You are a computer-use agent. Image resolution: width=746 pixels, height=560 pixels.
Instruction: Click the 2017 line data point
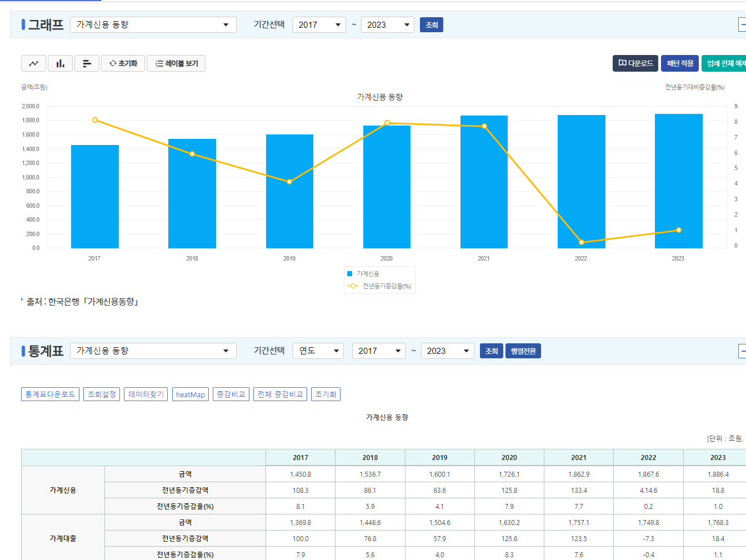[x=95, y=120]
